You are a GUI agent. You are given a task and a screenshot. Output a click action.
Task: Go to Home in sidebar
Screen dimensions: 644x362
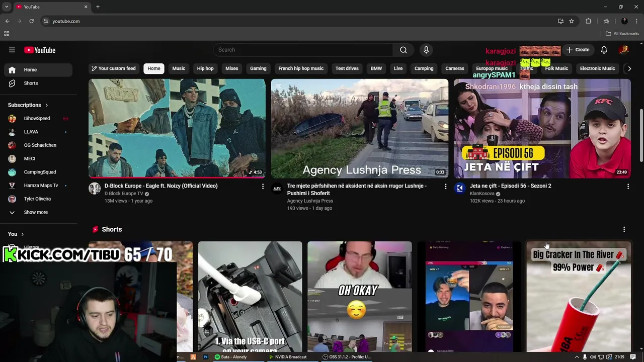[x=38, y=70]
